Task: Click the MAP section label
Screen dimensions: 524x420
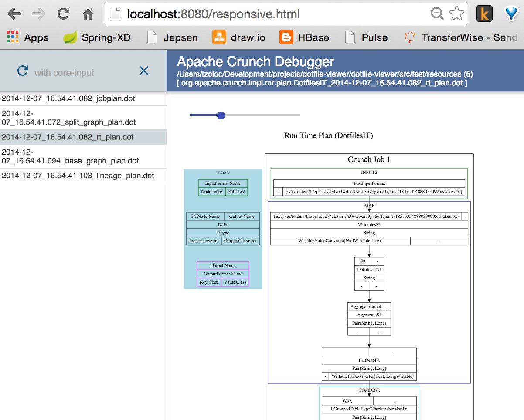Action: click(369, 205)
